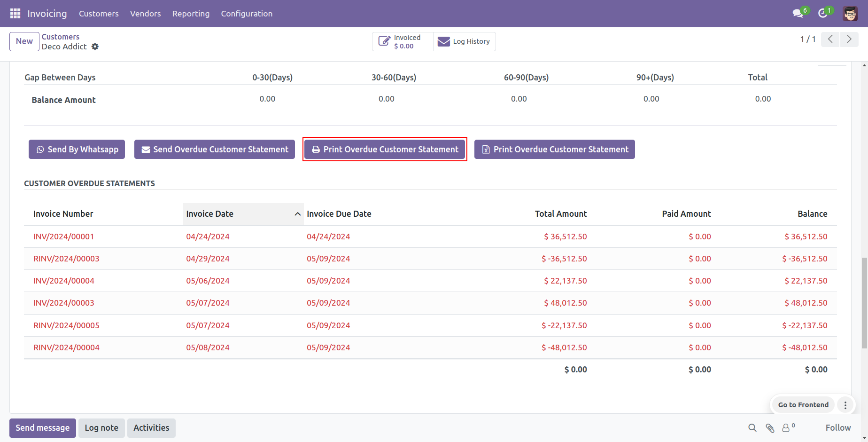The height and width of the screenshot is (442, 868).
Task: Click Send Overdue Customer Statement button
Action: pos(215,150)
